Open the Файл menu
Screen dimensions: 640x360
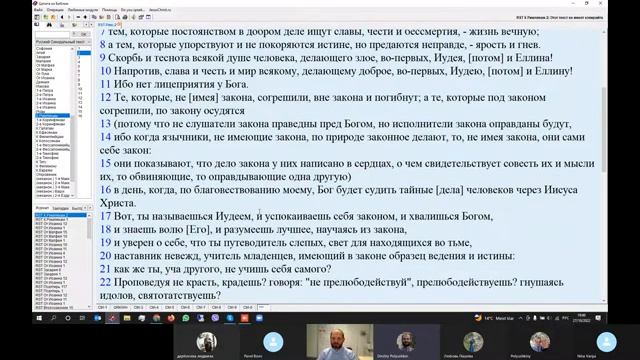pos(38,10)
